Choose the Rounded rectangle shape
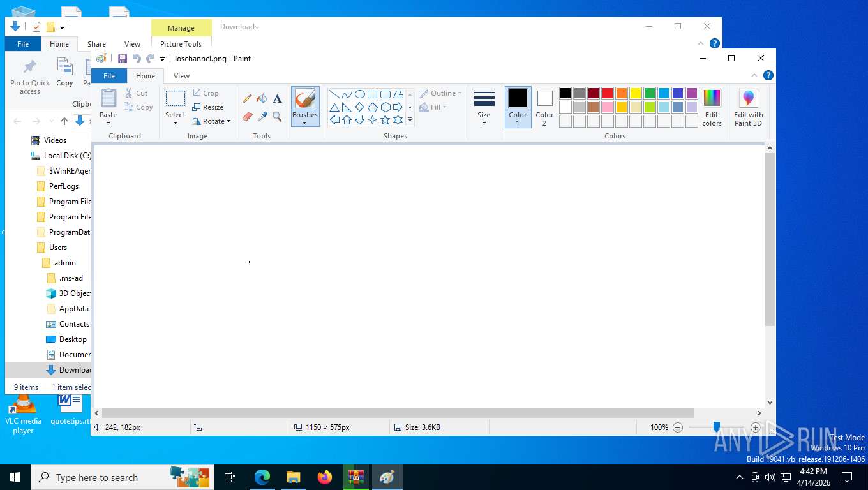Viewport: 868px width, 490px height. coord(385,94)
